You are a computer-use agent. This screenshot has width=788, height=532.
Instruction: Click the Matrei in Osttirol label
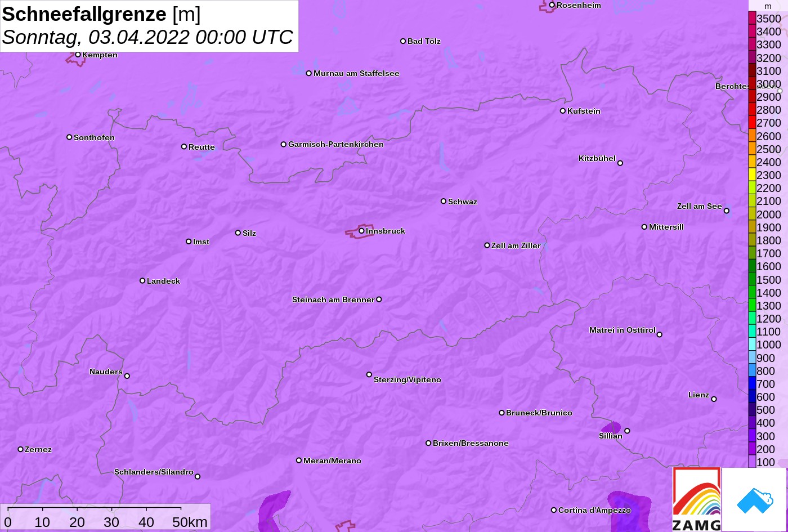pyautogui.click(x=623, y=330)
